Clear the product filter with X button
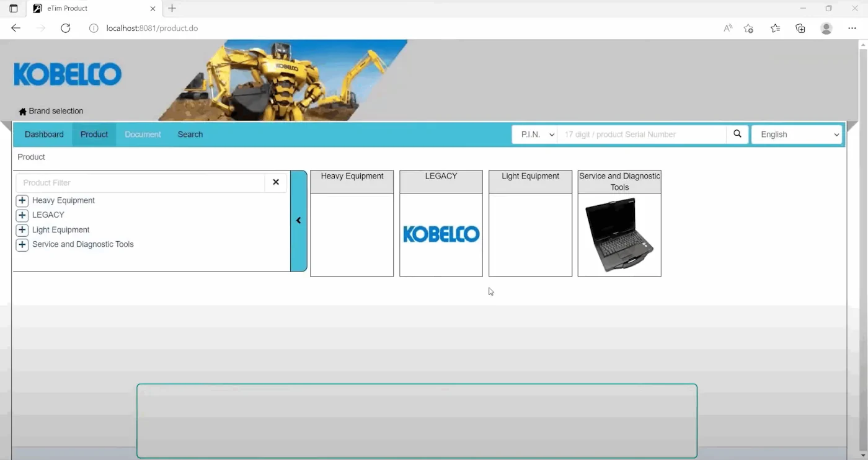 coord(276,182)
